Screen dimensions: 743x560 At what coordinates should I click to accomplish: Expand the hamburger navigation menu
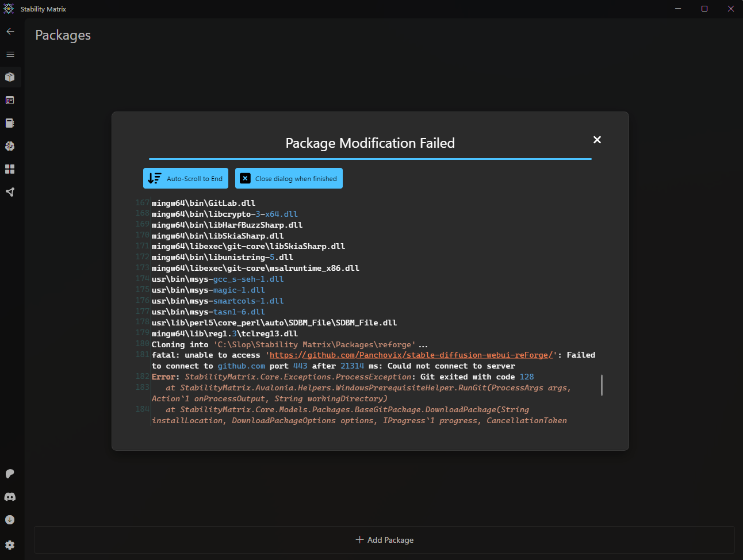(10, 54)
